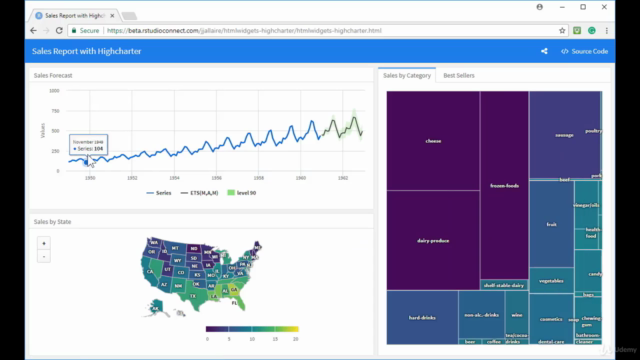
Task: Click the shelf-stable-dairy treemap block
Action: tap(504, 285)
